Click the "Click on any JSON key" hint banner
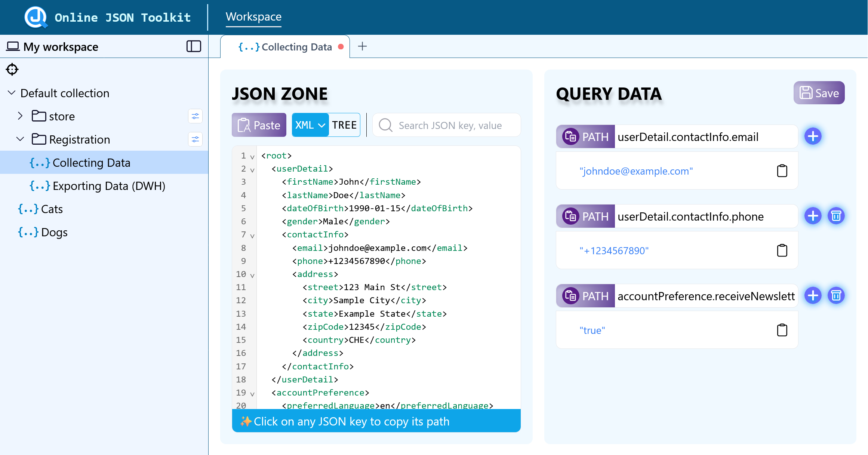 click(376, 421)
